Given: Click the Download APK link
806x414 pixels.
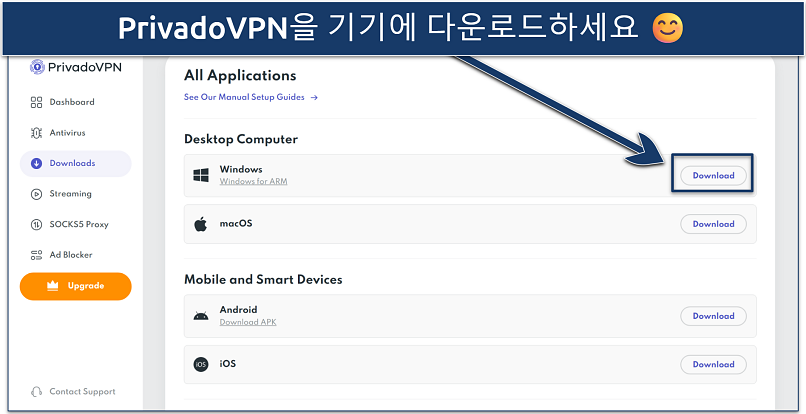Looking at the screenshot, I should (x=248, y=322).
